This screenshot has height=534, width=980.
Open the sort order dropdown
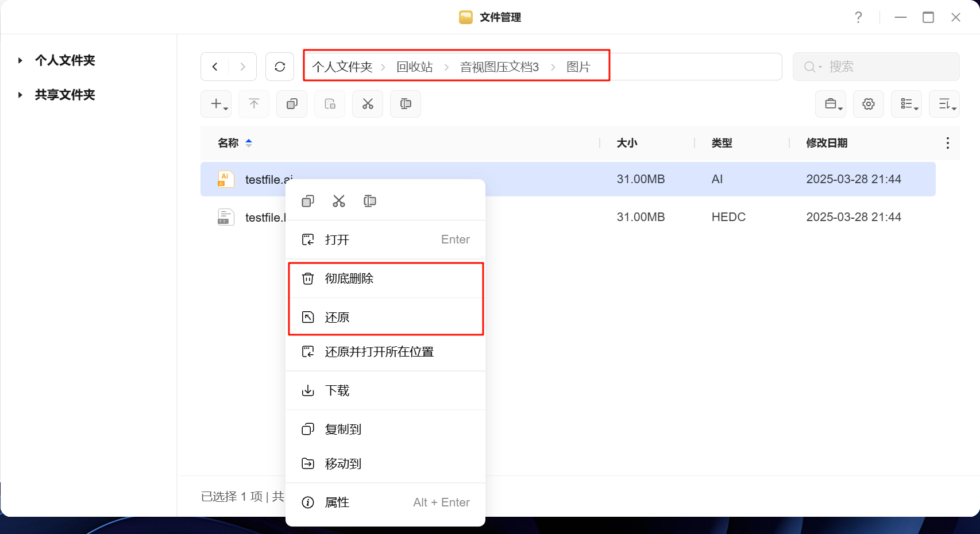click(944, 104)
